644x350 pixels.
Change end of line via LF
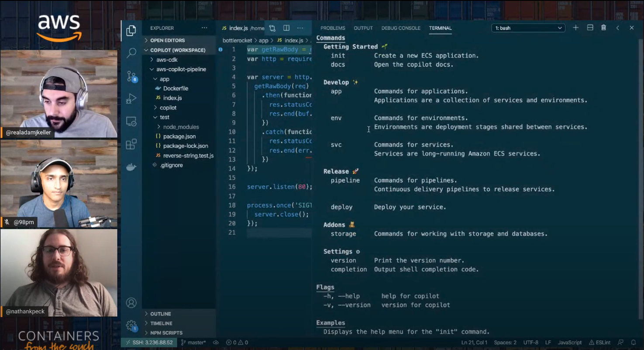(548, 343)
